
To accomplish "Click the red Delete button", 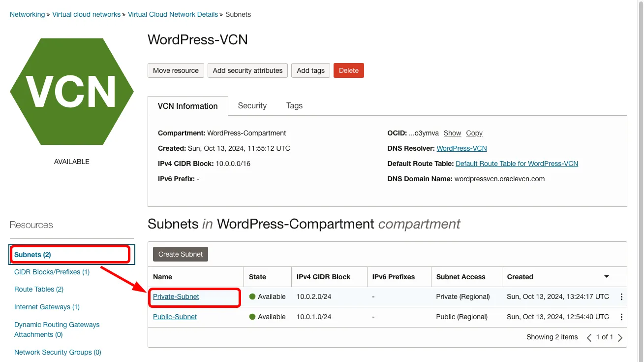I will tap(349, 70).
